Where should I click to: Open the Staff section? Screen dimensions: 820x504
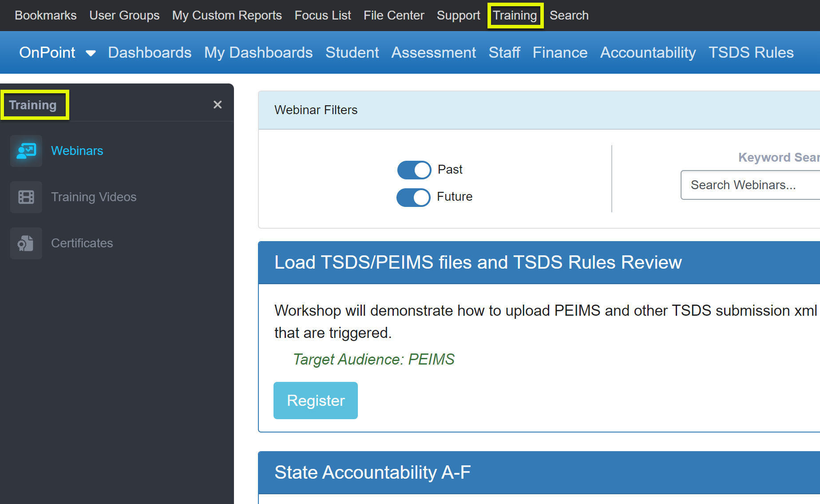point(504,52)
